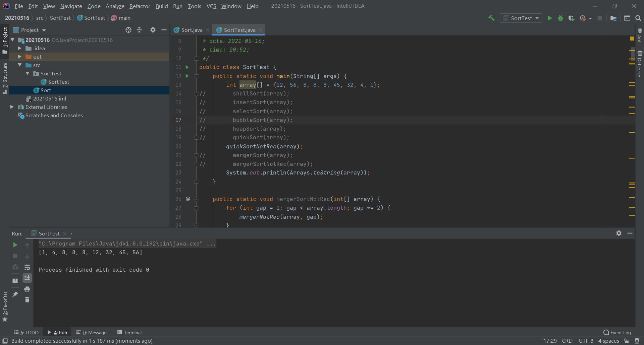The image size is (644, 345).
Task: Toggle soft-wrap in Run console
Action: point(27,267)
